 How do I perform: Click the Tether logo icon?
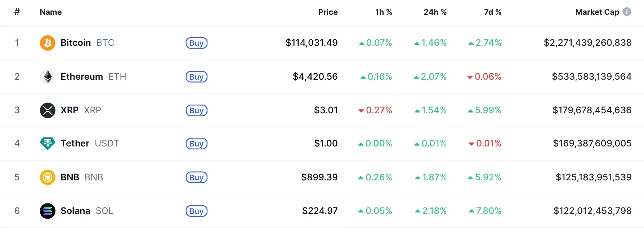tap(48, 144)
